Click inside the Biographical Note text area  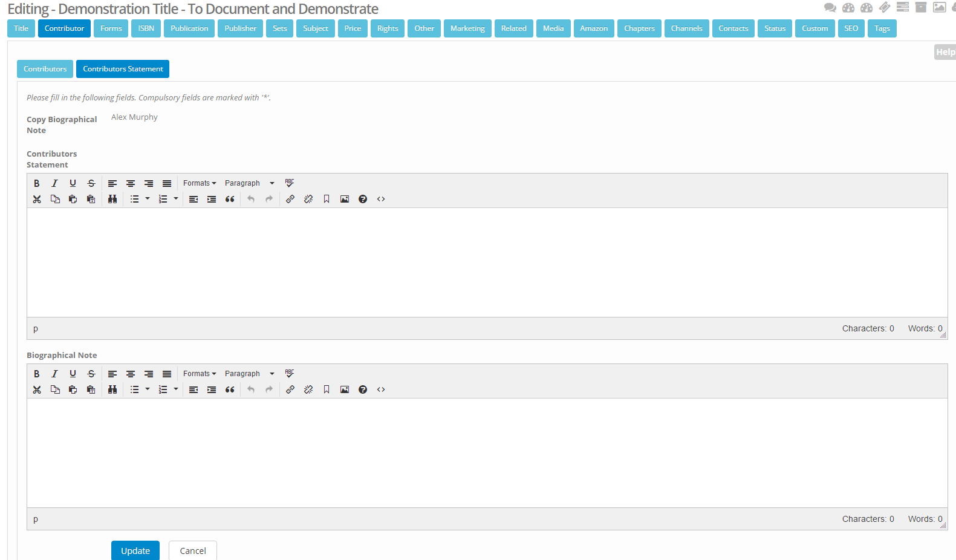pyautogui.click(x=487, y=452)
